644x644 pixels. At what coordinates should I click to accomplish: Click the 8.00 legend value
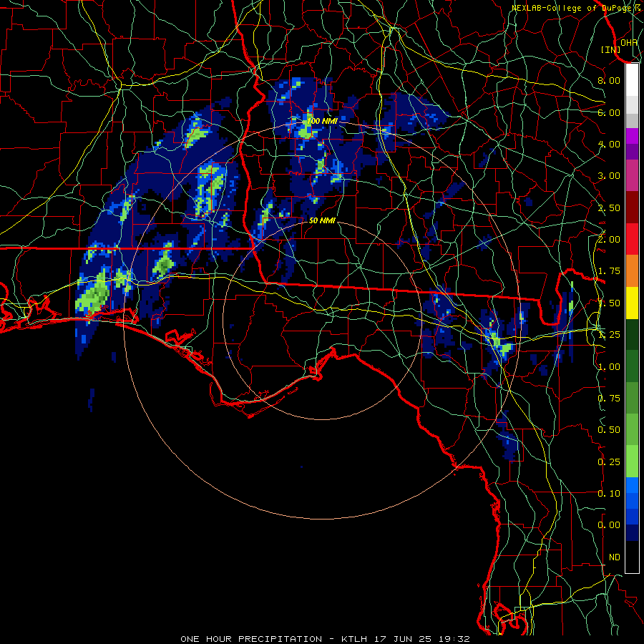click(609, 80)
